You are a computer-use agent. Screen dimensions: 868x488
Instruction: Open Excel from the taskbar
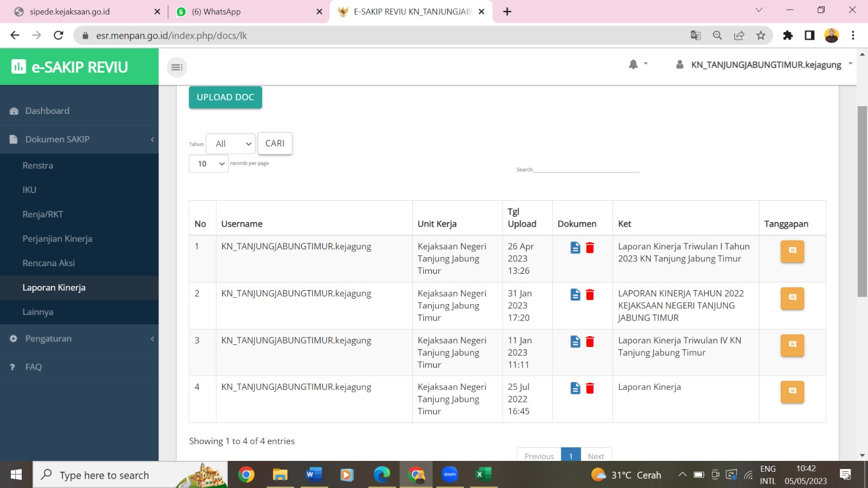482,475
